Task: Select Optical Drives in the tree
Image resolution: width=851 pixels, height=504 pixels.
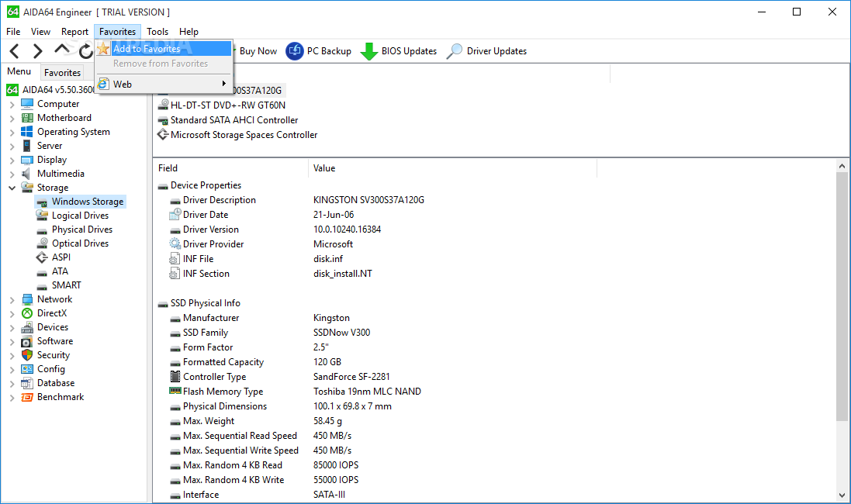Action: (81, 243)
